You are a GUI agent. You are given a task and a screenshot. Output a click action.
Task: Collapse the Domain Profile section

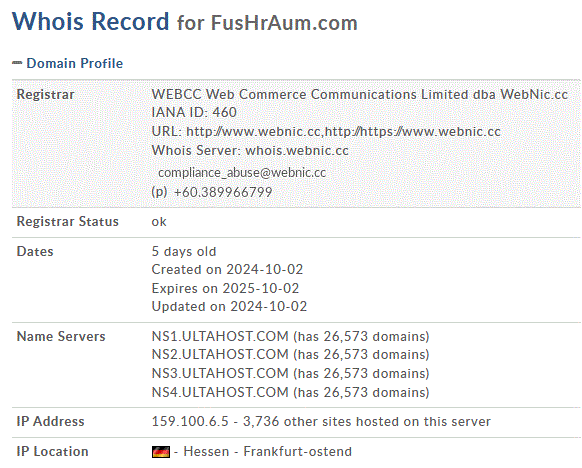tap(17, 63)
